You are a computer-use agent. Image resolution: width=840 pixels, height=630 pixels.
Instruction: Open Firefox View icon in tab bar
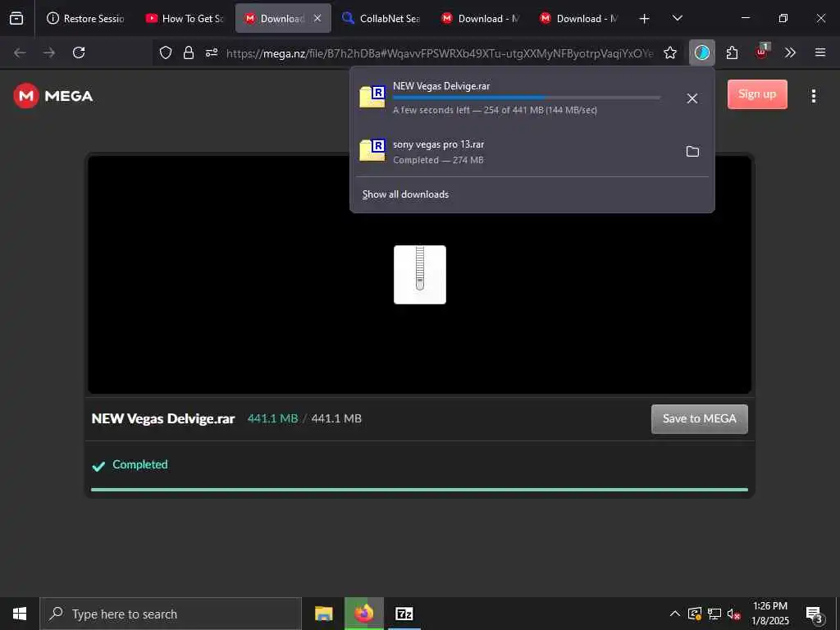[x=16, y=18]
